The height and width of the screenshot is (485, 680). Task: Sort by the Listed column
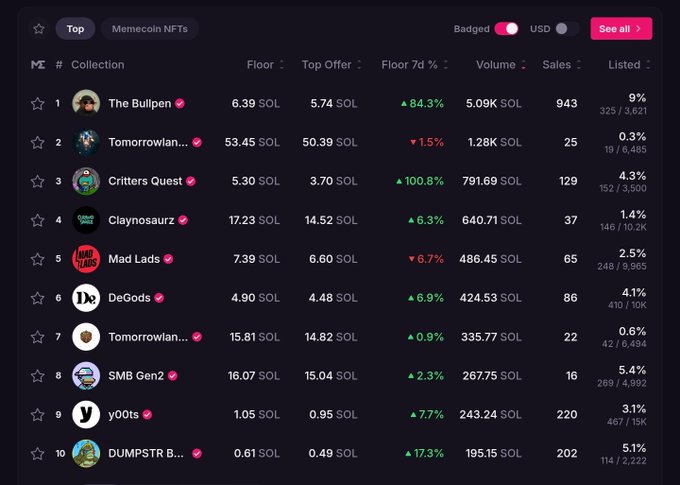(x=629, y=65)
